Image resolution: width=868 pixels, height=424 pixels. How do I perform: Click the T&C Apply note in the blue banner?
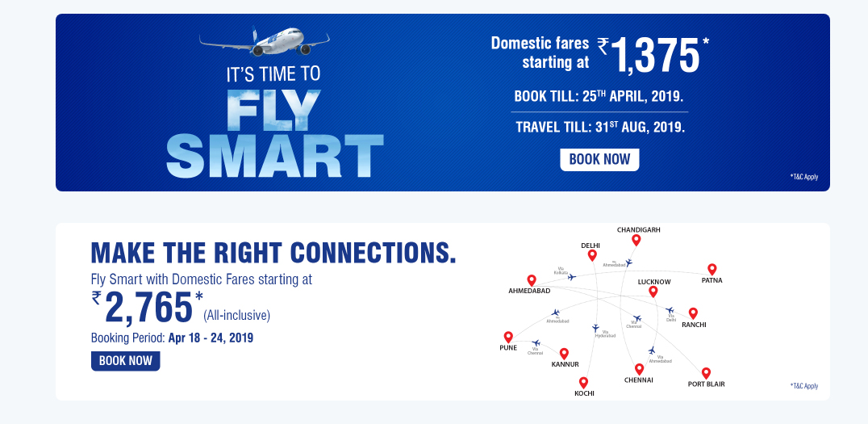(803, 178)
